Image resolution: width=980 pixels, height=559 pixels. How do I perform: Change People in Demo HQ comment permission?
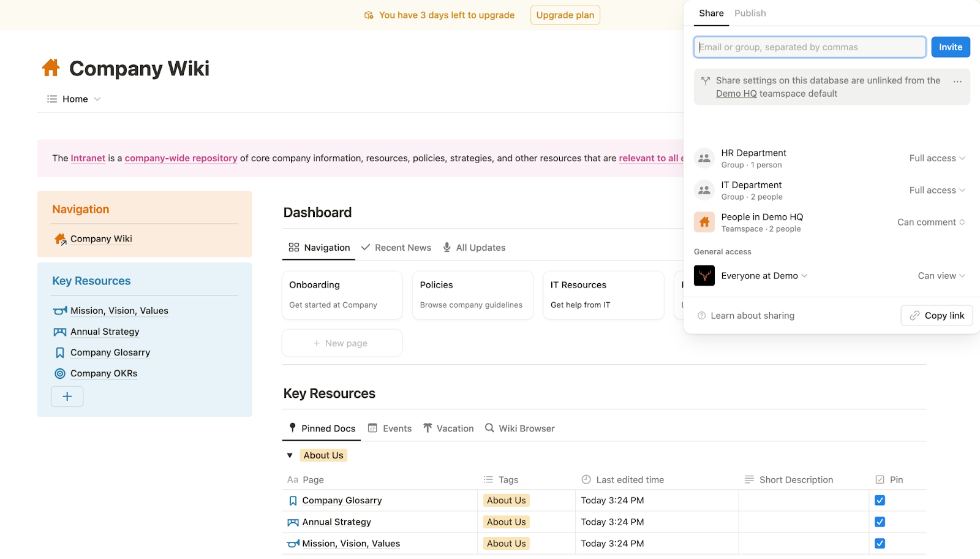tap(930, 222)
